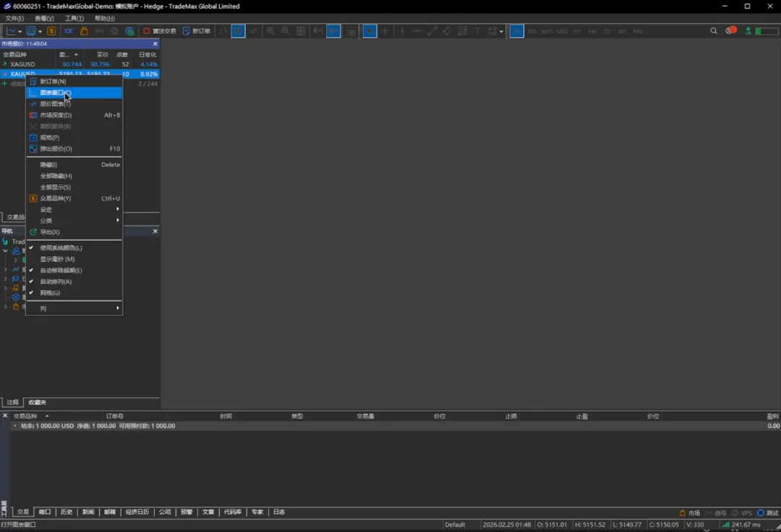This screenshot has width=781, height=532.
Task: Select the XAGUSD row in market watch
Action: pyautogui.click(x=22, y=64)
